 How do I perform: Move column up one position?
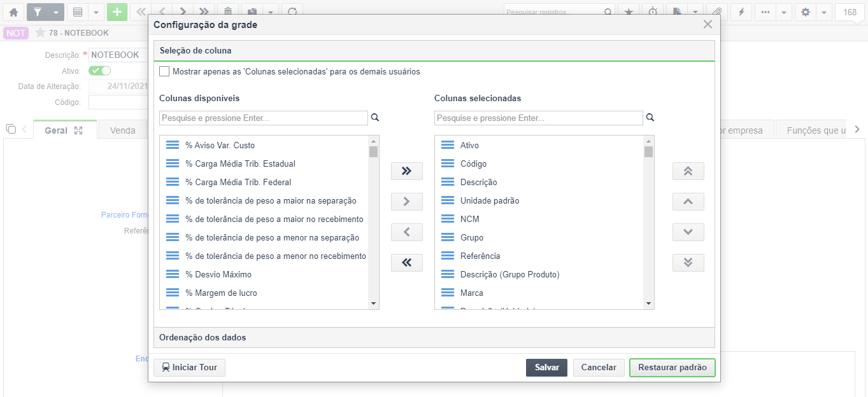click(x=688, y=201)
